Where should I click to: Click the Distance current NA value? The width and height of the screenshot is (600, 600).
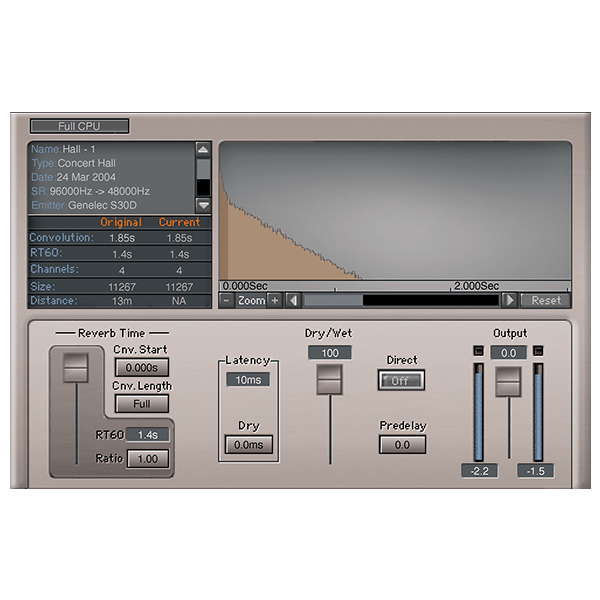(179, 301)
